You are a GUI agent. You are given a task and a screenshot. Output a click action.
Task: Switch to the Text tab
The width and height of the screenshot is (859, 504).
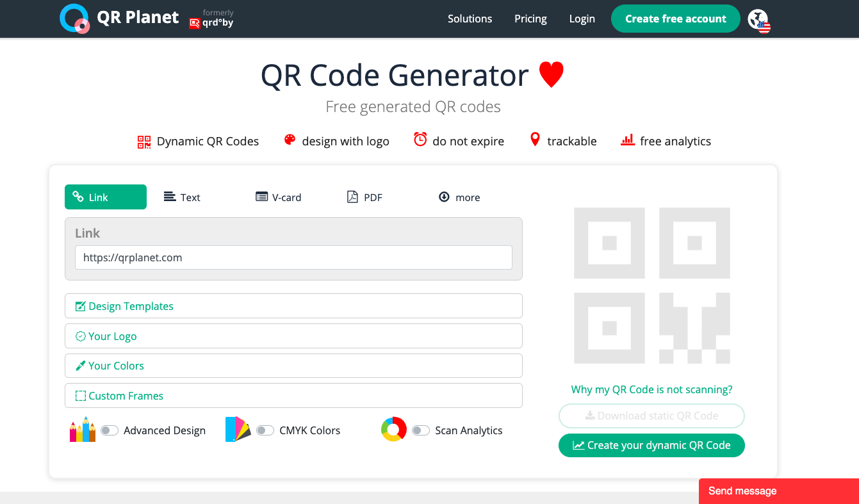tap(182, 197)
